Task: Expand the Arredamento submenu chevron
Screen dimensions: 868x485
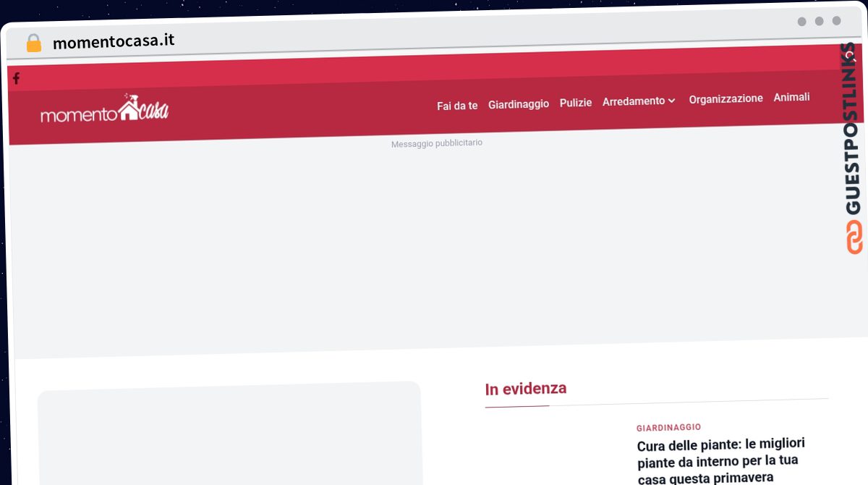Action: coord(672,101)
